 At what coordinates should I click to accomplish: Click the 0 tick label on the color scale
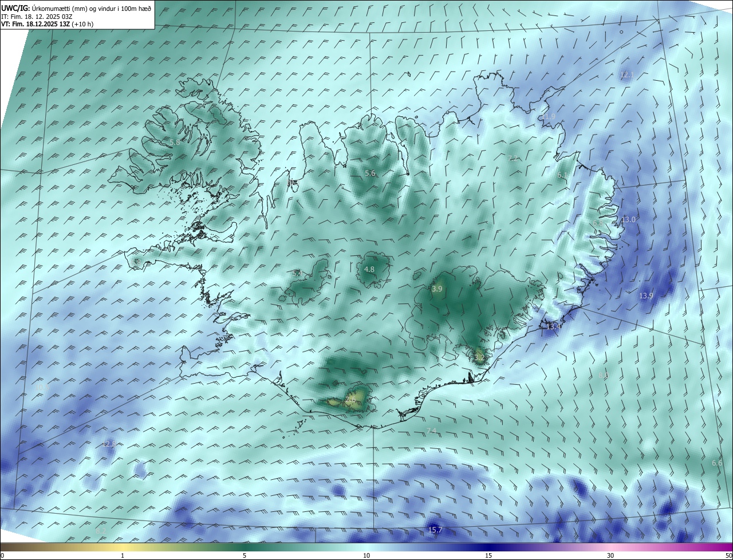[x=2, y=555]
